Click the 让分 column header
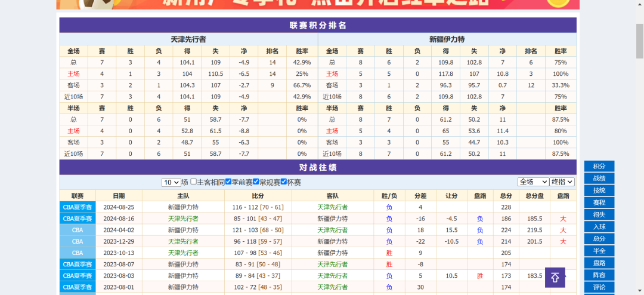The image size is (644, 295). pos(452,196)
